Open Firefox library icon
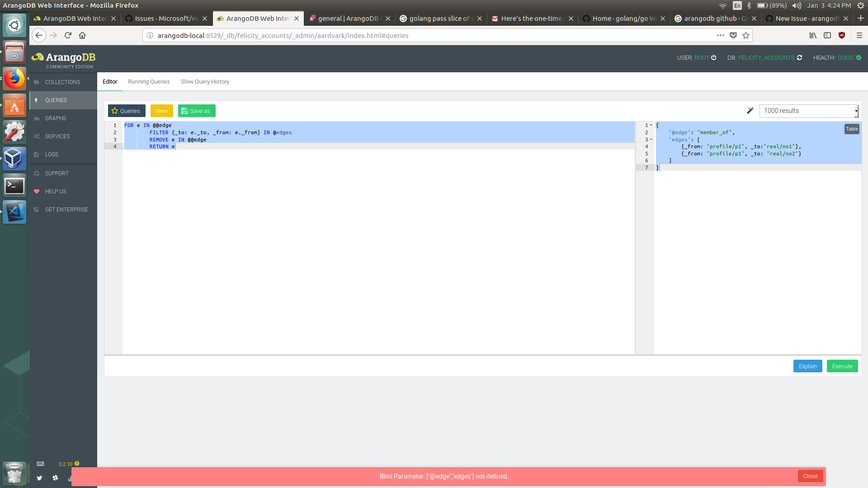This screenshot has height=488, width=868. pyautogui.click(x=813, y=35)
